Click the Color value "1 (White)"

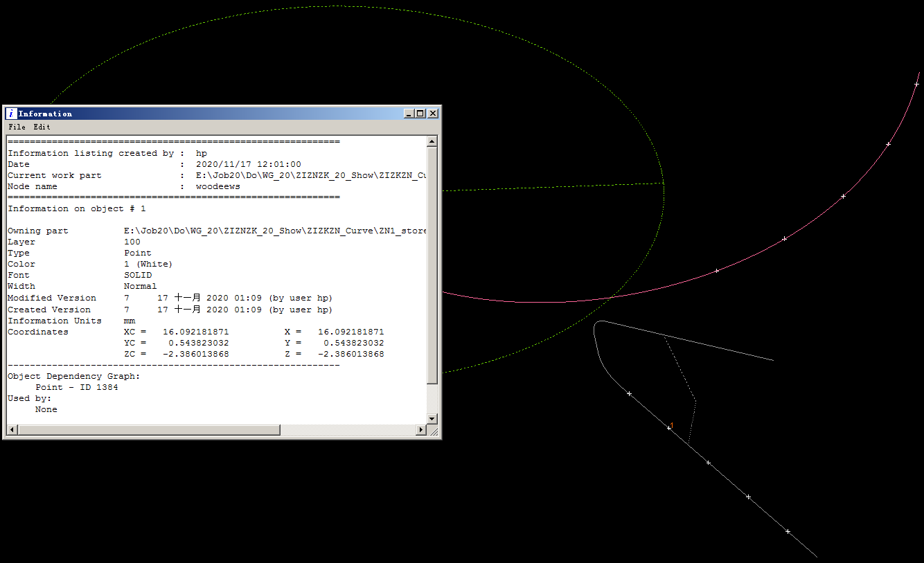tap(148, 264)
